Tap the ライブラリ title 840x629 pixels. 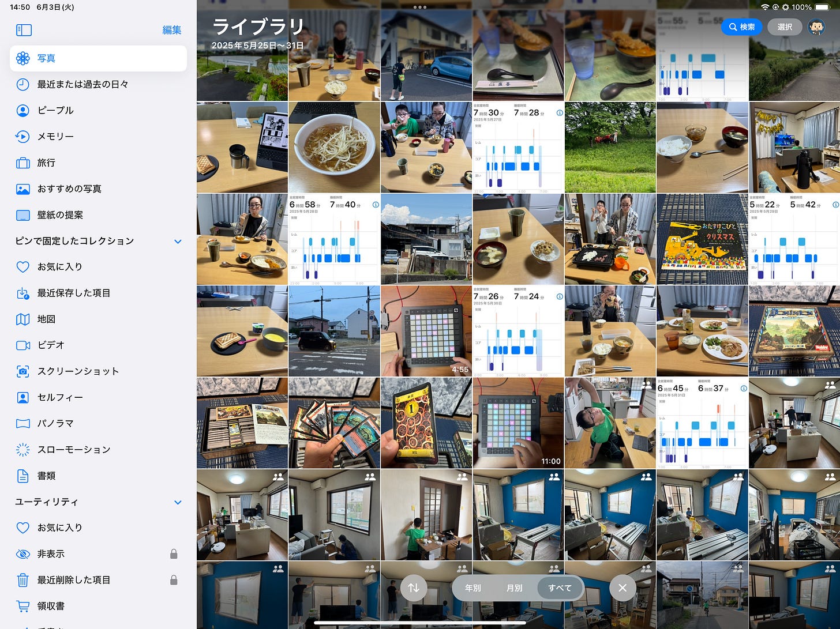(258, 27)
